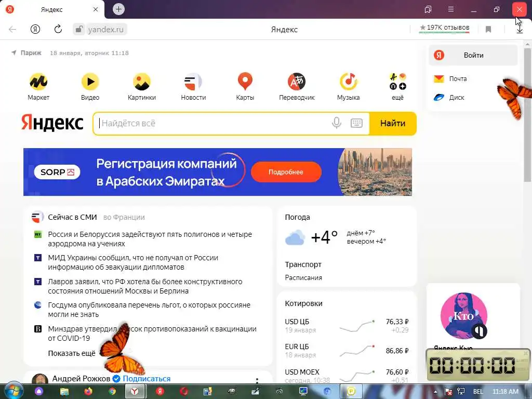Image resolution: width=532 pixels, height=399 pixels.
Task: Open the tab panel icon in title bar
Action: [x=428, y=9]
